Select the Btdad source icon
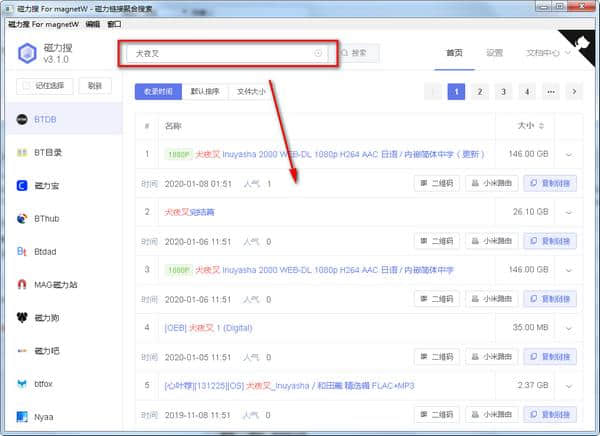The width and height of the screenshot is (600, 436). [x=23, y=251]
